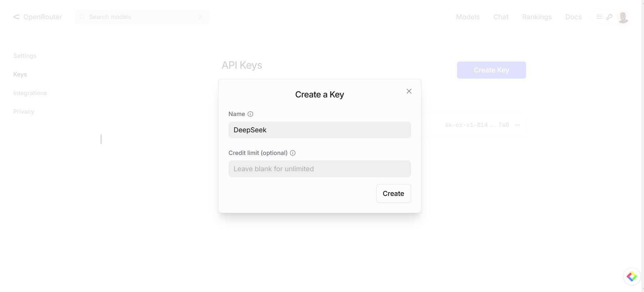Click the Create Key button
Screen dimensions: 644x292
(491, 70)
